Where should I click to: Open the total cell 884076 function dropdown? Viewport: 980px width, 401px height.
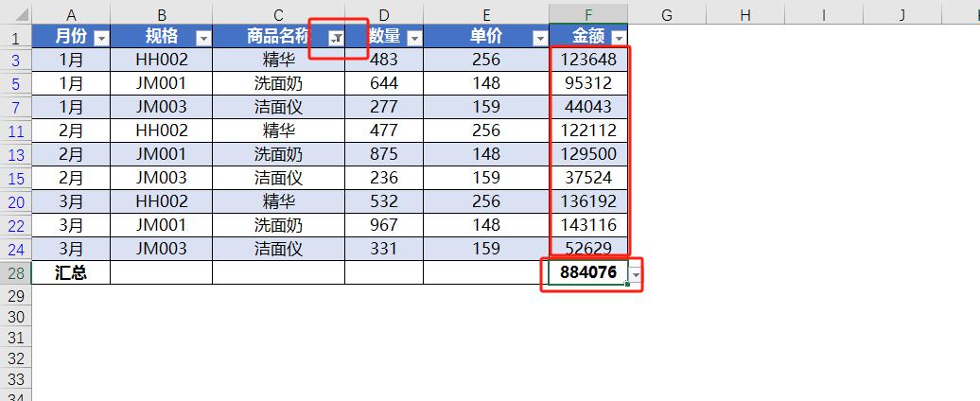[x=636, y=275]
